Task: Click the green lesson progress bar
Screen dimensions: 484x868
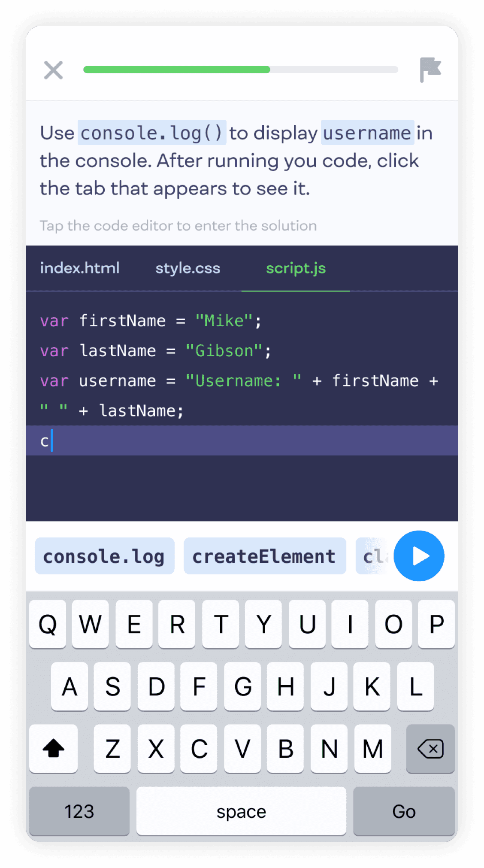Action: point(177,70)
